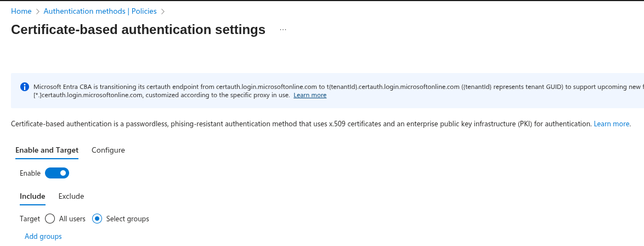The height and width of the screenshot is (246, 644).
Task: Open Learn more after the PKI description
Action: [612, 124]
